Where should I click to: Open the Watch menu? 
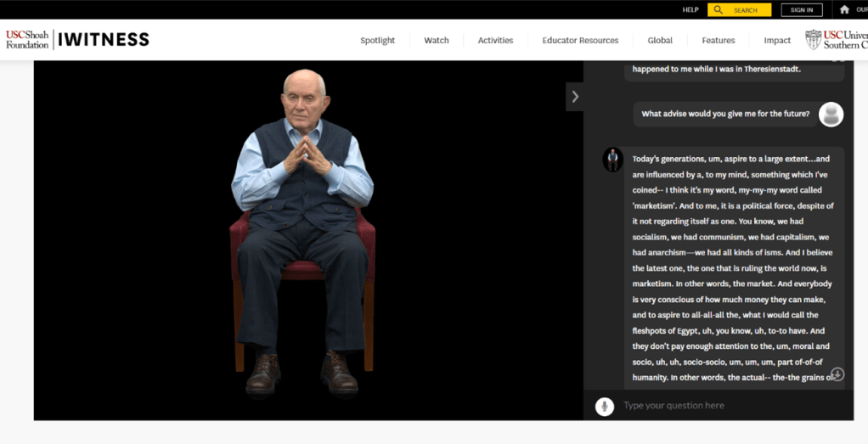437,40
